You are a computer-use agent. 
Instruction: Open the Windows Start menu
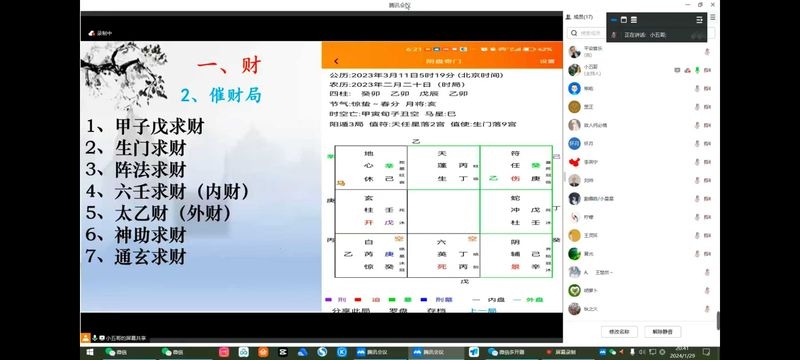point(90,352)
